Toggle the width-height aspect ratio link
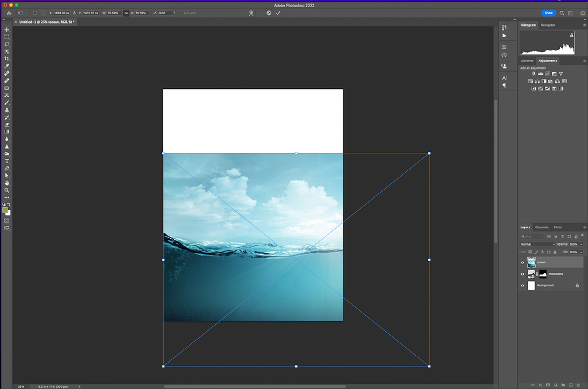 point(126,13)
